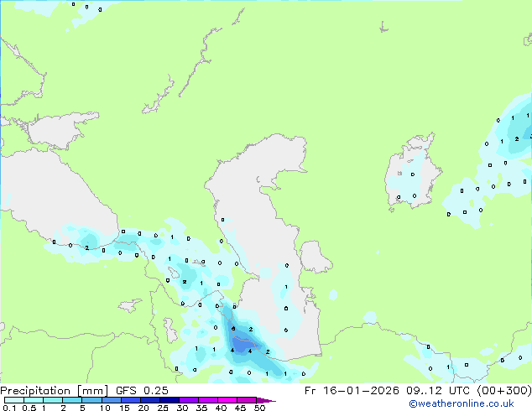
Task: Select the legend swatch between 5 and 10
Action: (91, 400)
